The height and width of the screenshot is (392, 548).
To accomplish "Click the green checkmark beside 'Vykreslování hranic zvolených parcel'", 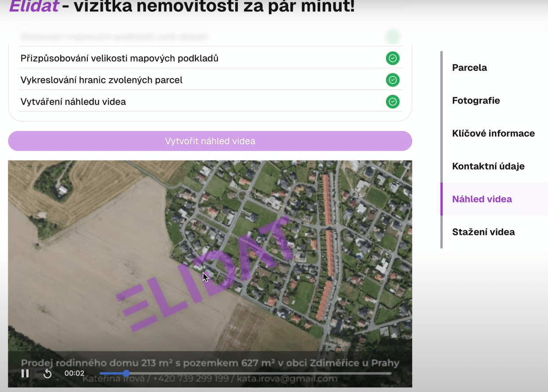I will (392, 80).
